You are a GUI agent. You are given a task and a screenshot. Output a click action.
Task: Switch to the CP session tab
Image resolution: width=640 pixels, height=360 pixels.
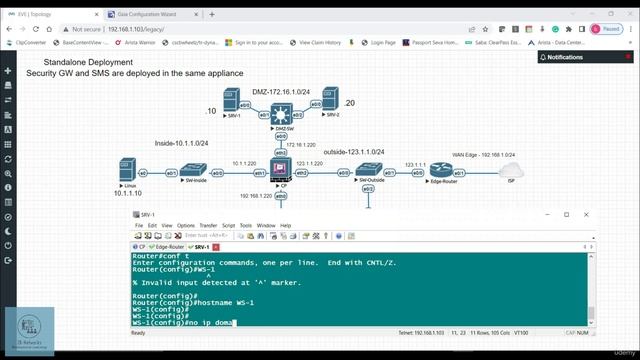click(139, 247)
